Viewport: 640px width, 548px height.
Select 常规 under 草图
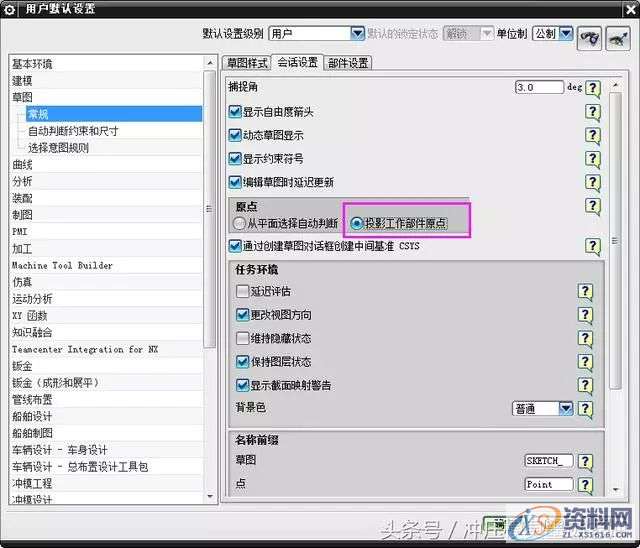[x=114, y=114]
